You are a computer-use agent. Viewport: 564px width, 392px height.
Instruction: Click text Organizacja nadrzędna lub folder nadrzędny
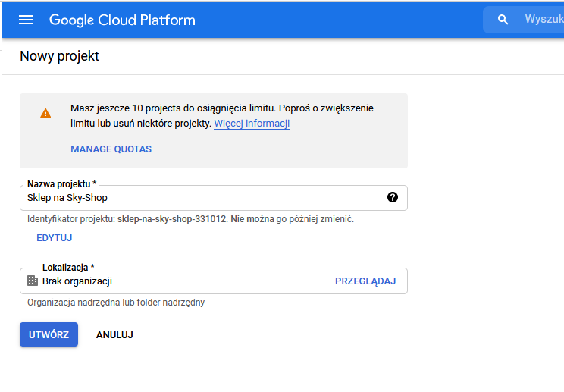pos(116,303)
